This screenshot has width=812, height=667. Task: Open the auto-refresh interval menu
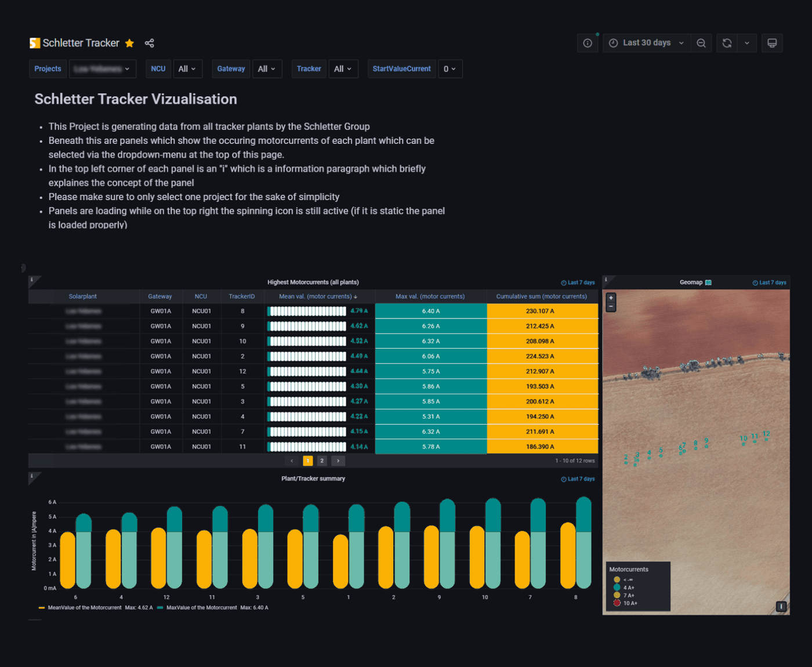point(747,43)
